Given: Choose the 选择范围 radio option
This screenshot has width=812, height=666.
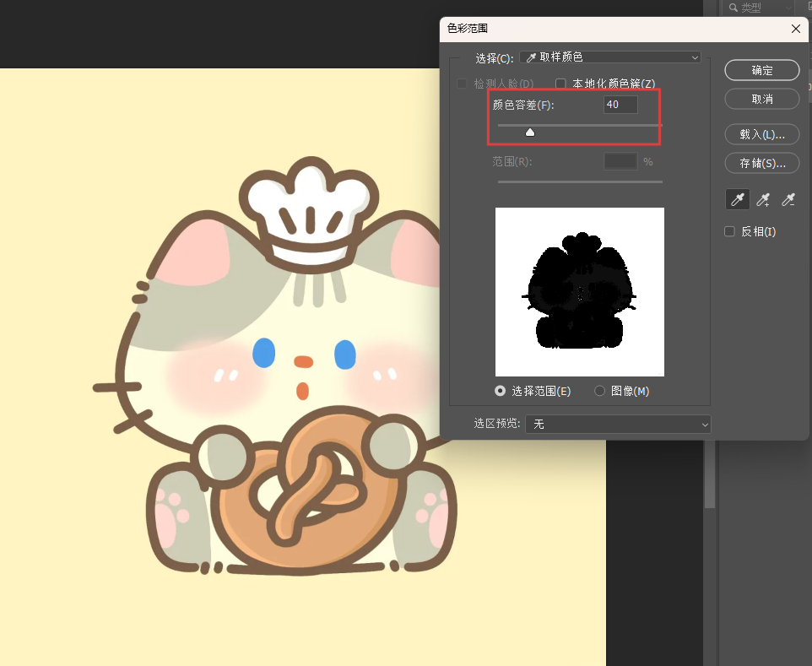Looking at the screenshot, I should (x=501, y=391).
